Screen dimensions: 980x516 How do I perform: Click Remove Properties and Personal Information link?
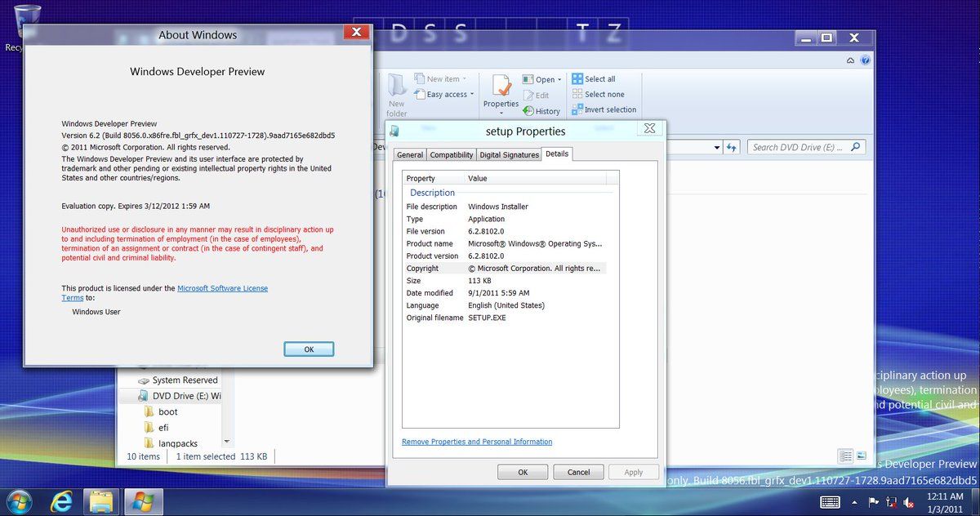[477, 442]
